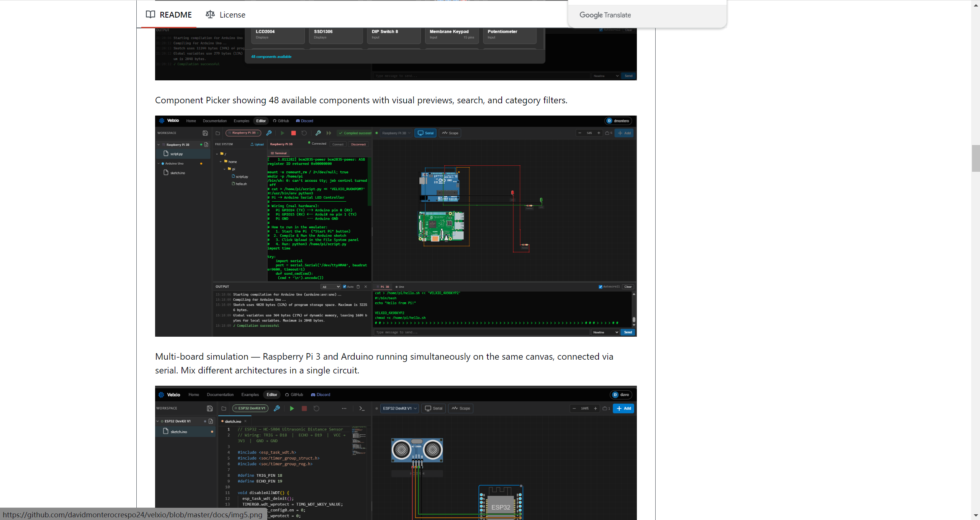Click red Stop square in ESP32 editor toolbar

click(304, 408)
